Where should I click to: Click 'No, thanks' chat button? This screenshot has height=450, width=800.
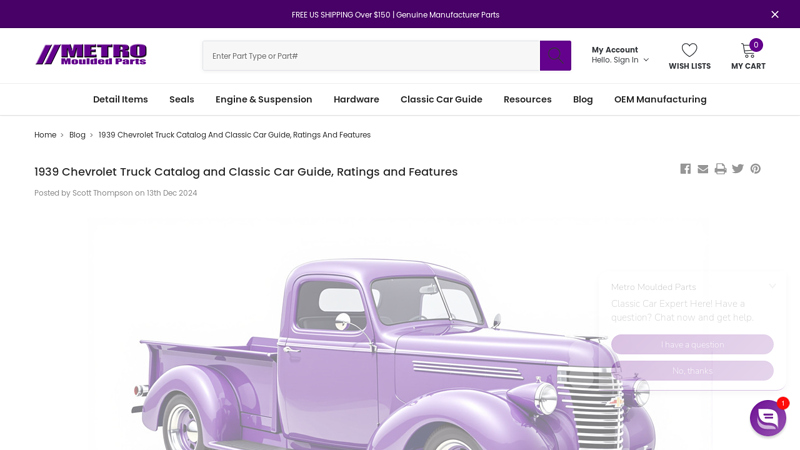click(692, 371)
